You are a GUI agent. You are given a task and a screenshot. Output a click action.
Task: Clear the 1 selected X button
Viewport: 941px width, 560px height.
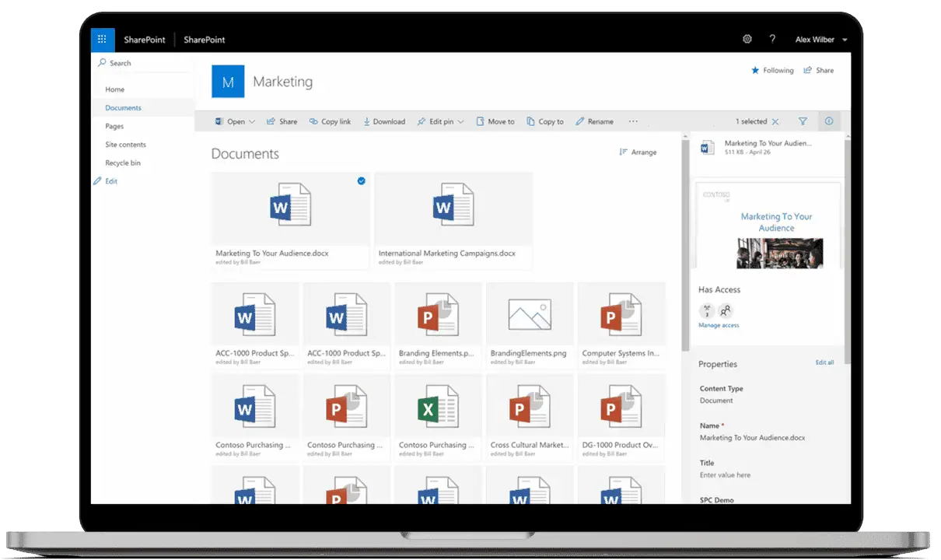tap(775, 121)
